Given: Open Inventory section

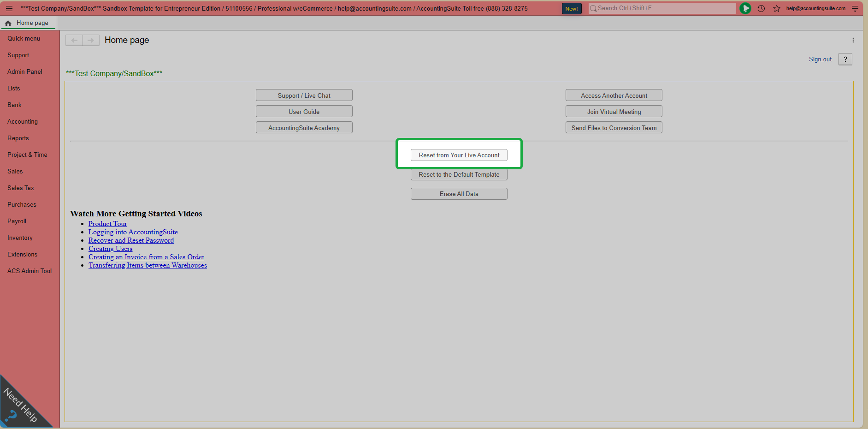Looking at the screenshot, I should tap(20, 238).
